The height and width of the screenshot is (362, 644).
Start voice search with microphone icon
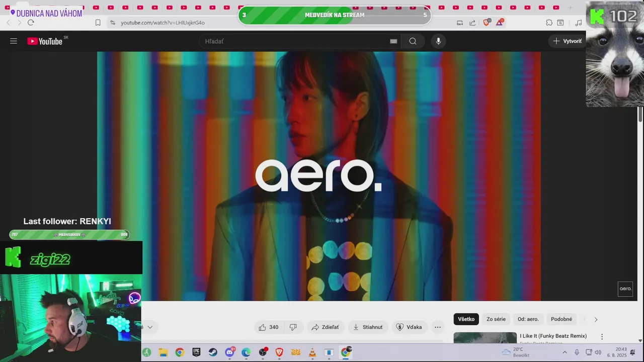(438, 41)
